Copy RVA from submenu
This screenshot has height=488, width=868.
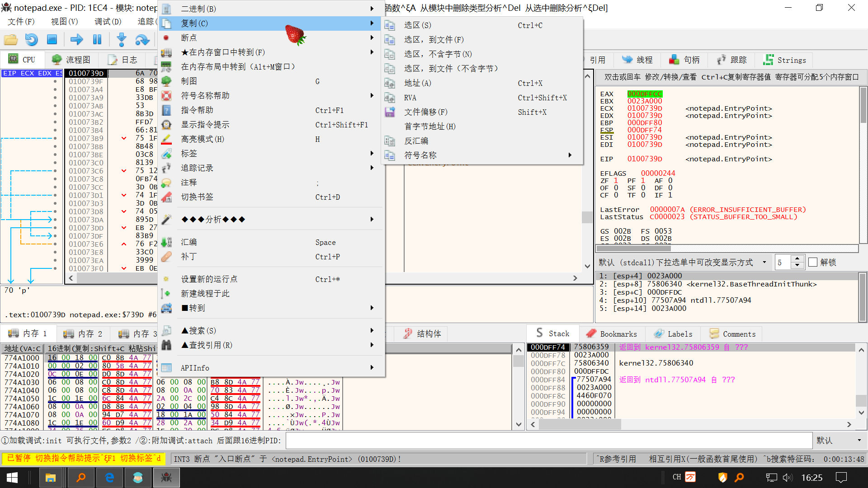(x=482, y=98)
